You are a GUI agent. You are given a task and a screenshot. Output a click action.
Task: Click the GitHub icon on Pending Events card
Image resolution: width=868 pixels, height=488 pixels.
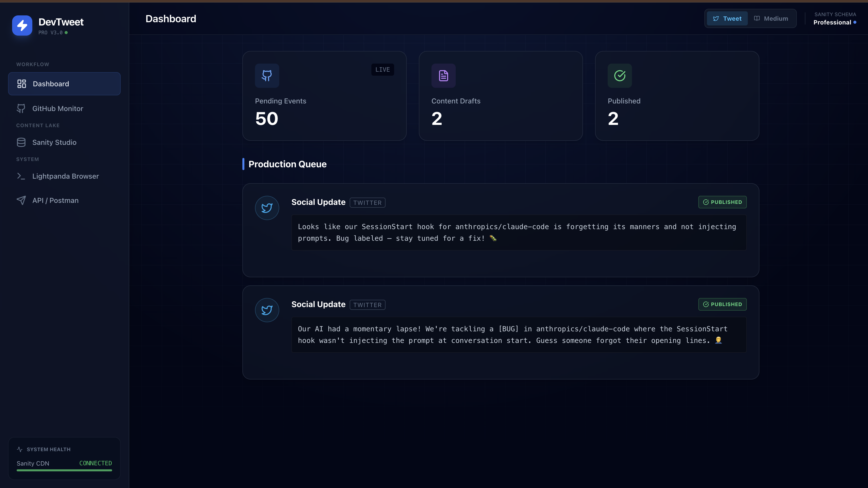[x=267, y=75]
